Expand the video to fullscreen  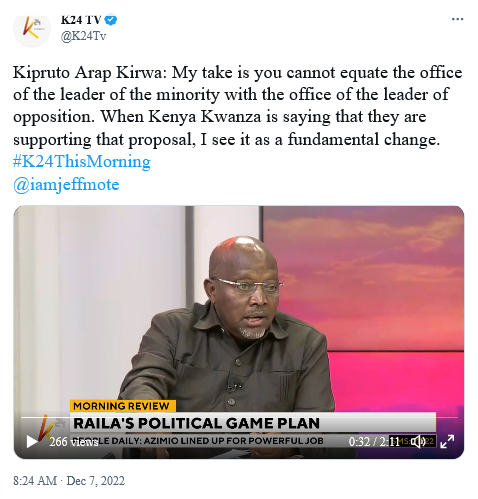click(x=447, y=442)
